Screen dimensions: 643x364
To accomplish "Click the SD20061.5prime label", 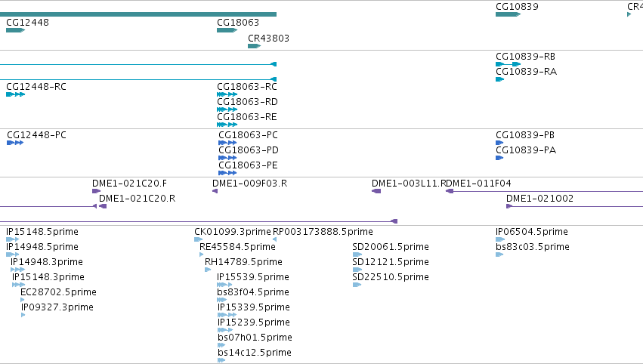I will [391, 247].
